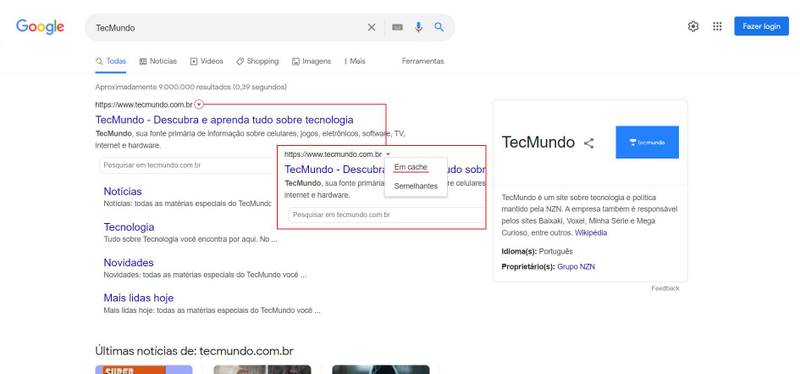Open Google apps grid icon
800x374 pixels.
[x=717, y=27]
